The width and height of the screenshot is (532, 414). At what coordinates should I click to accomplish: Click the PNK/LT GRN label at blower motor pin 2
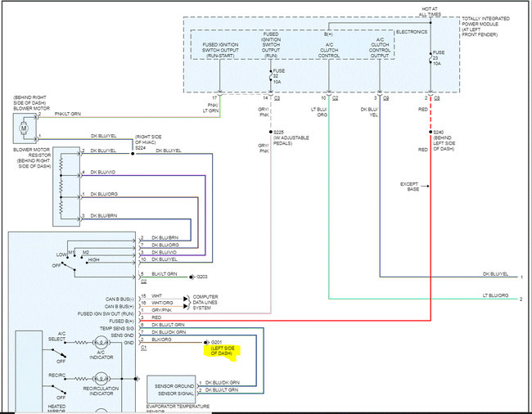pos(67,114)
